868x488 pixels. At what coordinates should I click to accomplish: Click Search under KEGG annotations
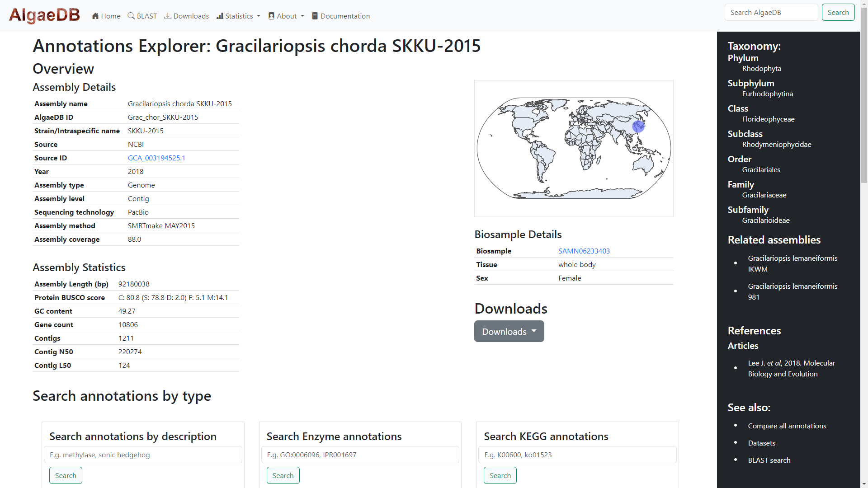coord(500,475)
